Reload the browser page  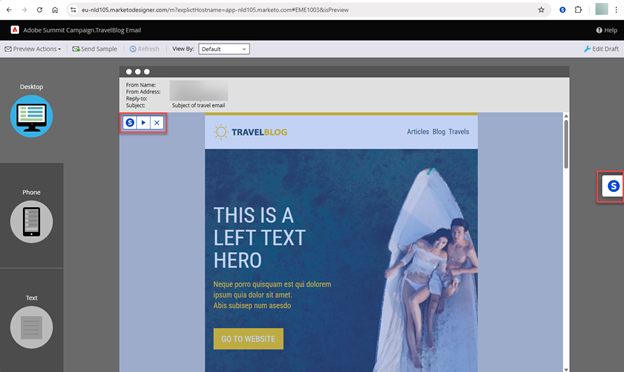tap(39, 10)
